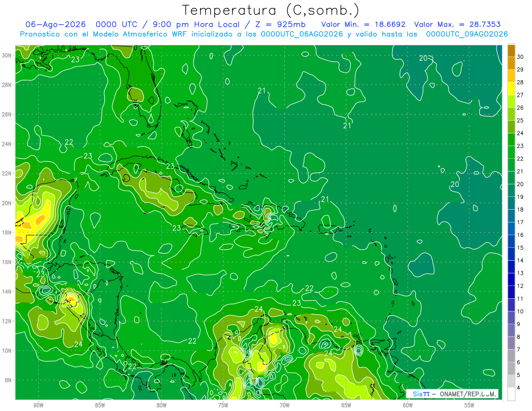Select the valid-until time '0000UTC_09AGO2026'
This screenshot has width=532, height=411.
[x=467, y=34]
